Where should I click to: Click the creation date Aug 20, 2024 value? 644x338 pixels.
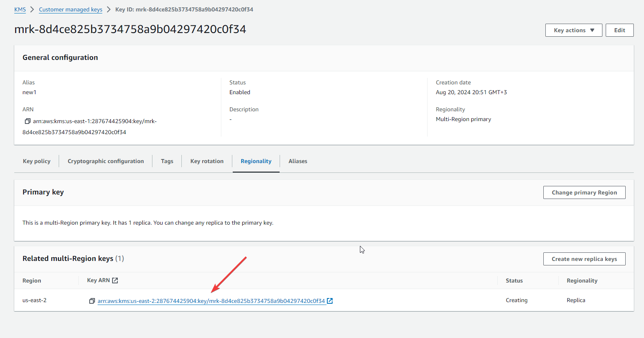point(471,92)
